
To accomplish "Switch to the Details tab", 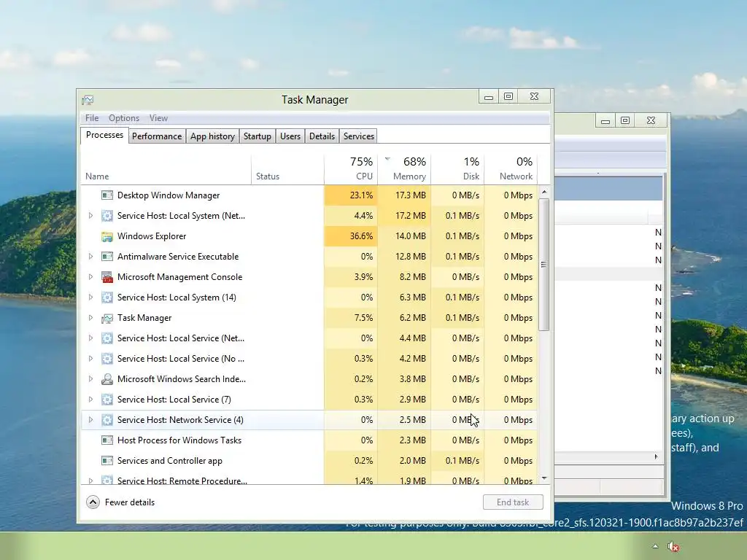I will 322,136.
